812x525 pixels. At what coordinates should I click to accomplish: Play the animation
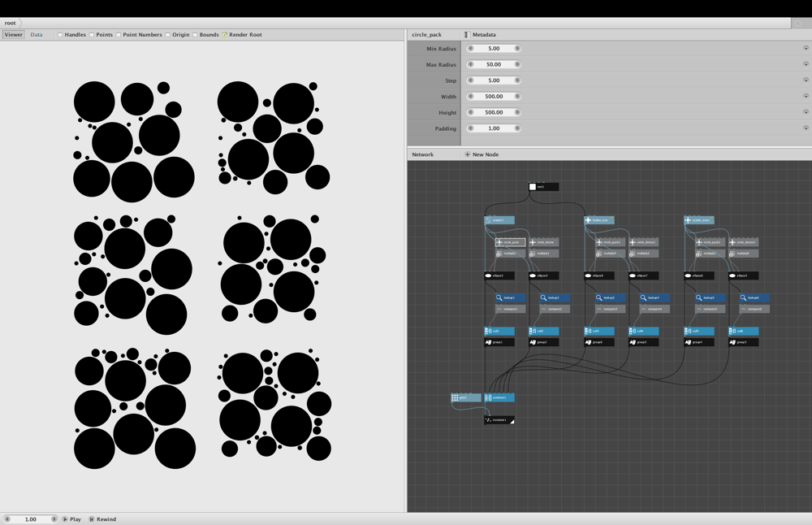(72, 518)
